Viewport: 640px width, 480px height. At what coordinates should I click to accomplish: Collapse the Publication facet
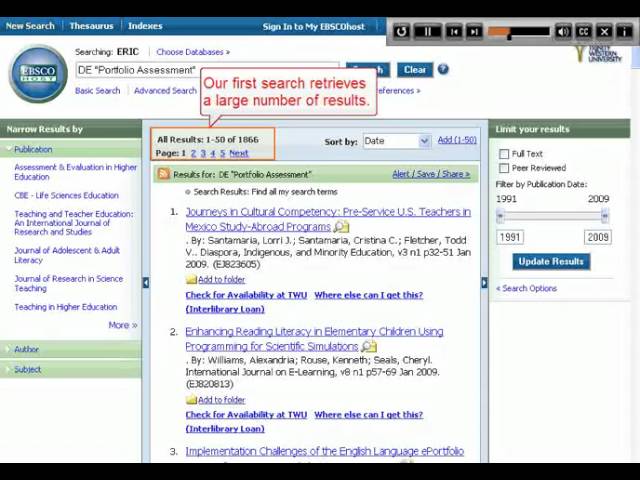click(33, 149)
